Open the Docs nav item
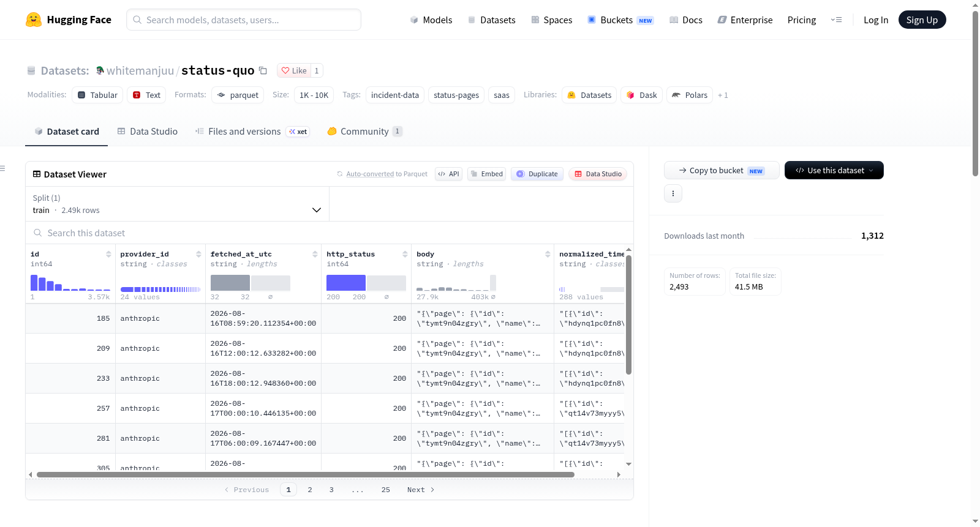 coord(685,20)
